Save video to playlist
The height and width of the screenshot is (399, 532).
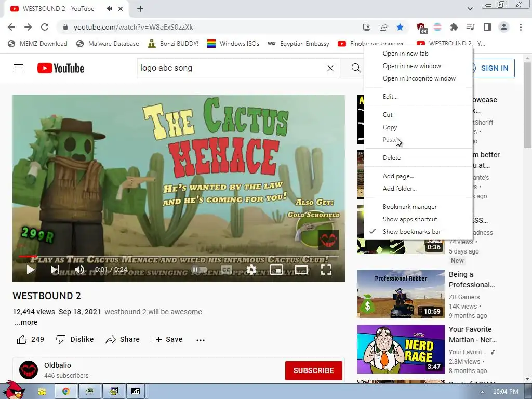(x=167, y=339)
